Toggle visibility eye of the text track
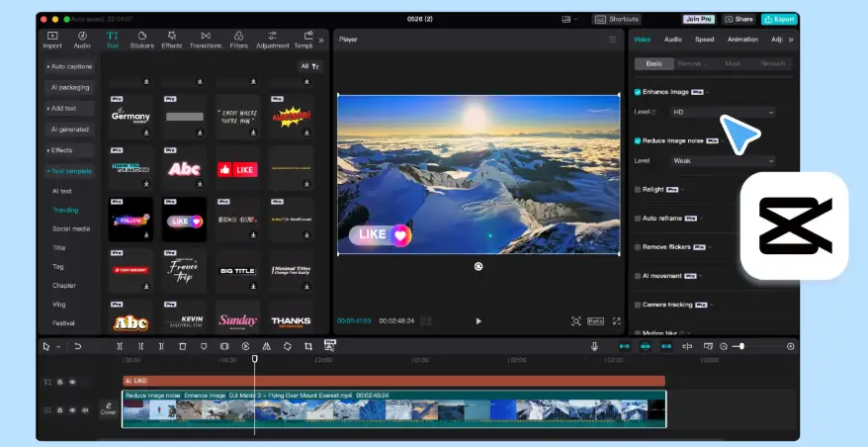Image resolution: width=868 pixels, height=447 pixels. point(72,382)
